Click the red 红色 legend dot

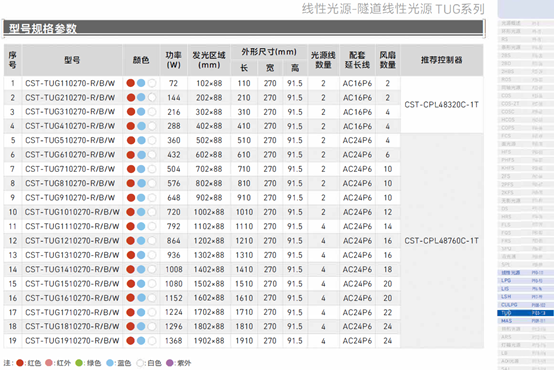20,363
